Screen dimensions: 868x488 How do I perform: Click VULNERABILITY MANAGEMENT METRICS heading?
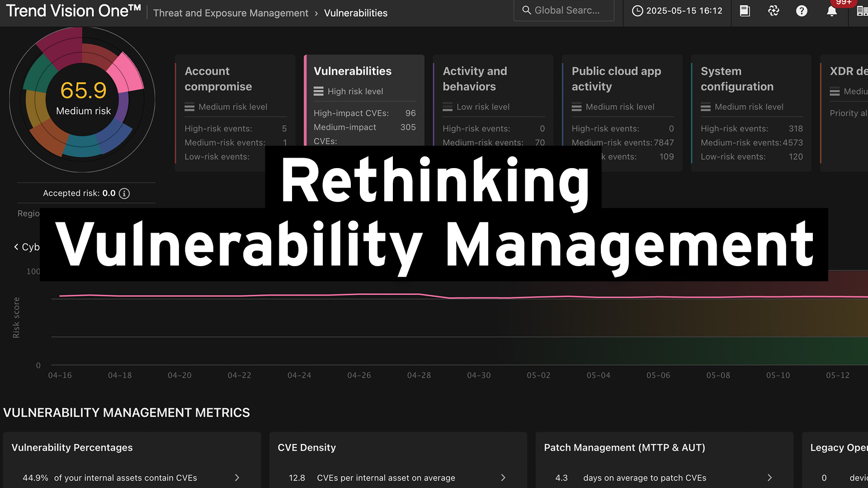coord(127,413)
